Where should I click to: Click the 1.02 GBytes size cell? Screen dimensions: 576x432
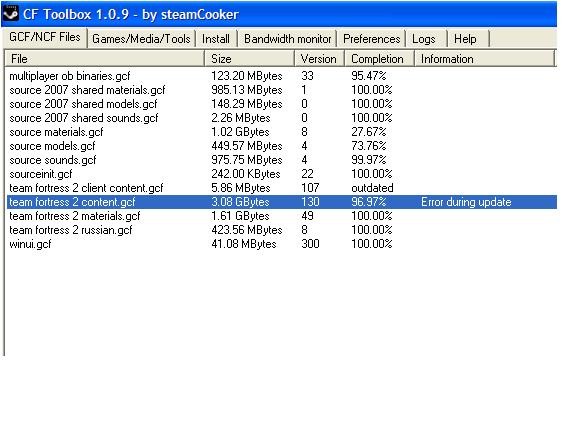240,132
